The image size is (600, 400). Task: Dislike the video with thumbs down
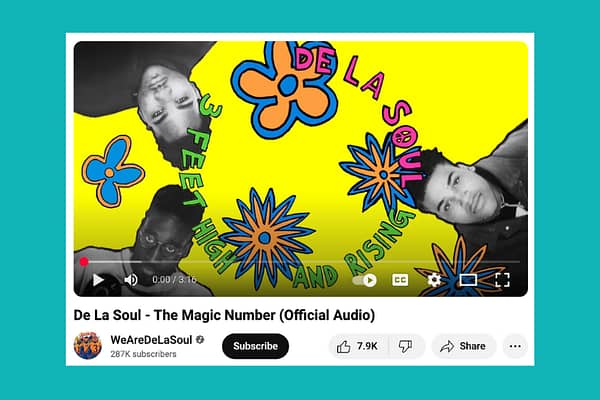coord(405,346)
